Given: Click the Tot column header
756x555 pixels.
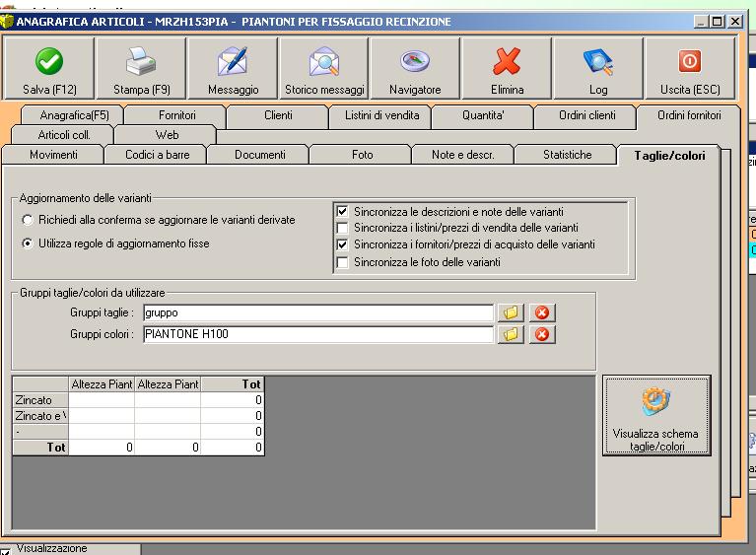Looking at the screenshot, I should pyautogui.click(x=233, y=384).
